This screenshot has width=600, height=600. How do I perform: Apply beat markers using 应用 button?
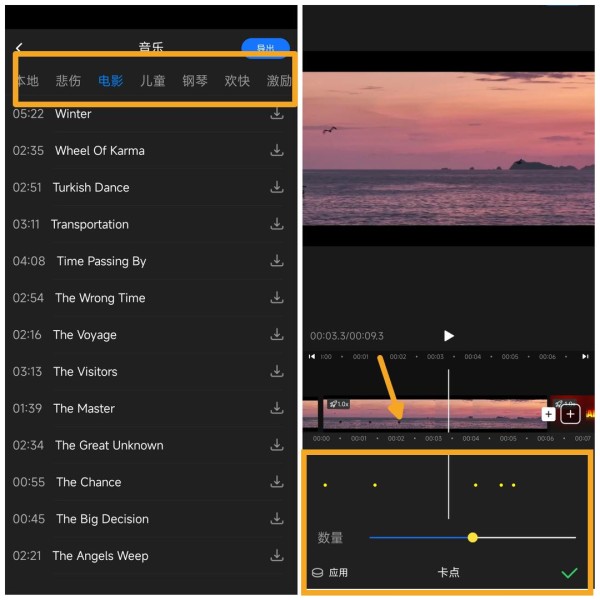[x=330, y=573]
